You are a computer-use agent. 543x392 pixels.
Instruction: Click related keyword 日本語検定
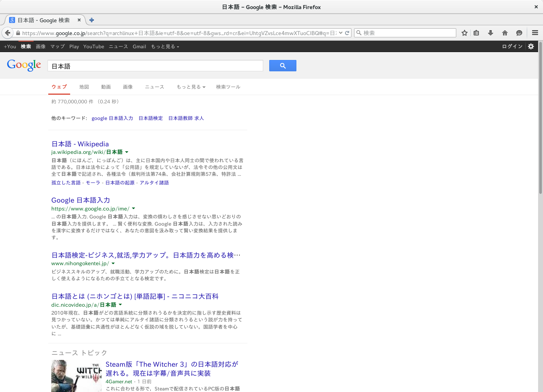tap(151, 118)
